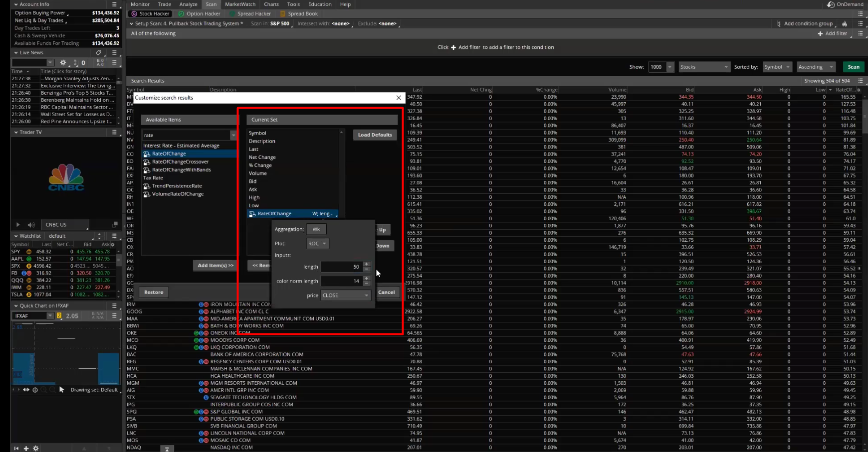Click the Wk aggregation toggle button
Viewport: 868px width, 452px height.
click(x=316, y=229)
